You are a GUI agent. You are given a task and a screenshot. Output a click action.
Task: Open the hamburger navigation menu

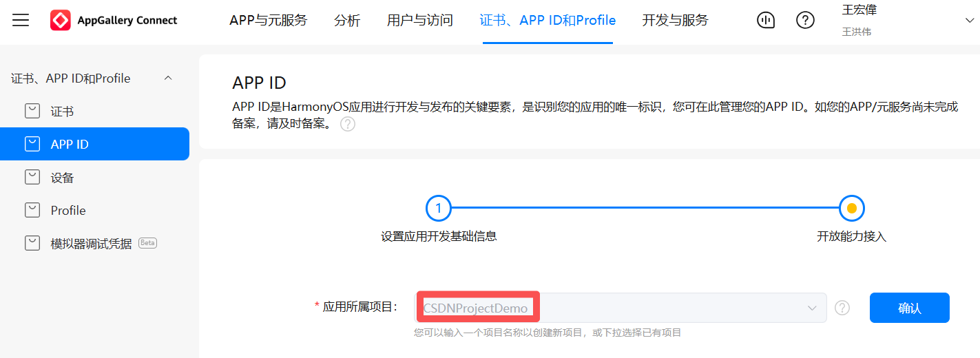[x=21, y=20]
